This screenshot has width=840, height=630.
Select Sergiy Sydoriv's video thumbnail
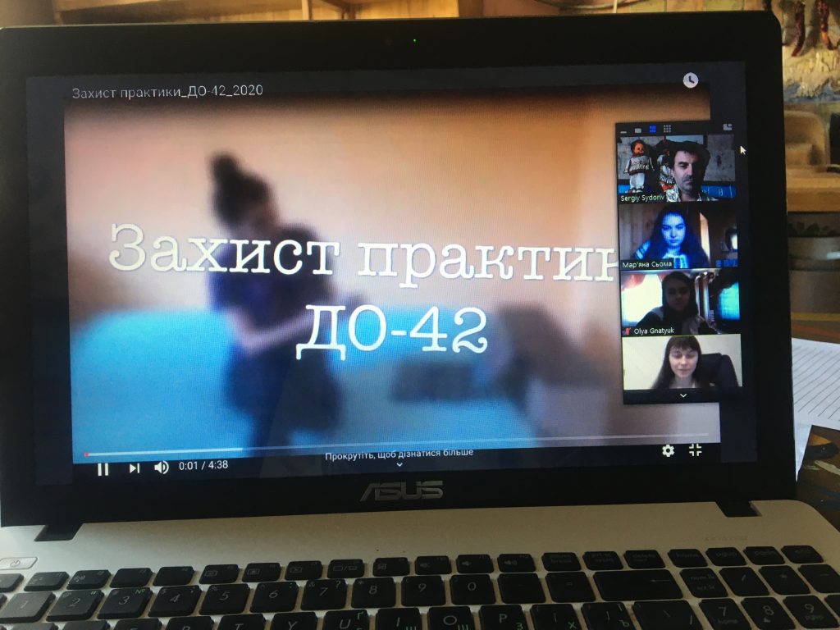tap(676, 167)
